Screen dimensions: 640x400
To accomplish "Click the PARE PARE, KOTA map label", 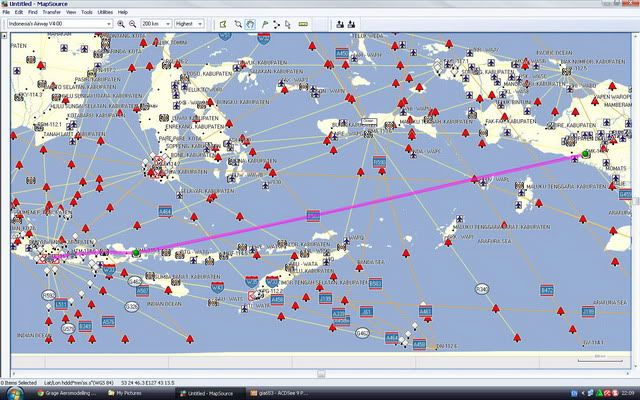I will click(x=178, y=139).
